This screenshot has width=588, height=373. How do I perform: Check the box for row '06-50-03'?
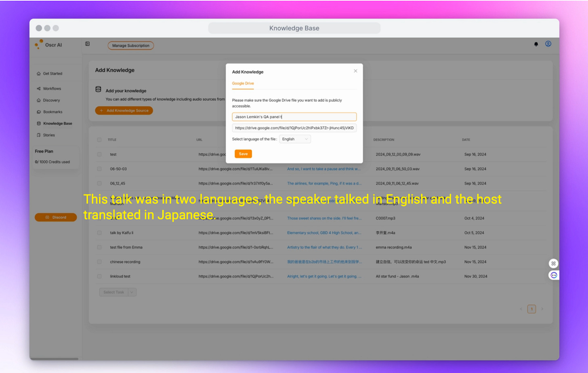[99, 169]
